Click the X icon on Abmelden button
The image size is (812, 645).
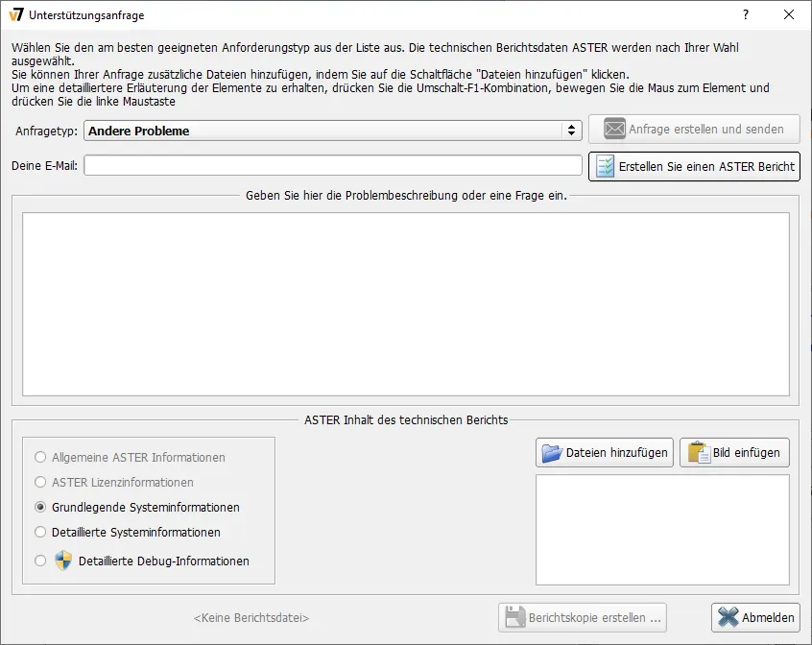728,617
